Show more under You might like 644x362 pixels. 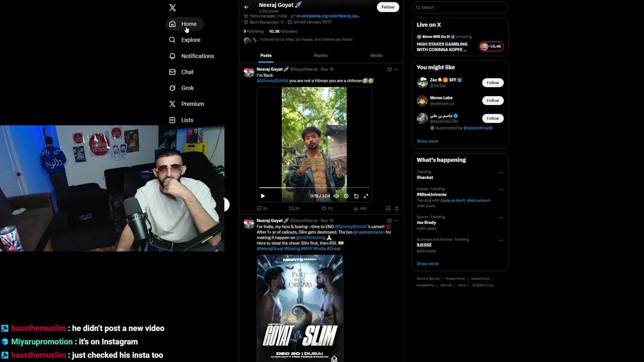[427, 141]
